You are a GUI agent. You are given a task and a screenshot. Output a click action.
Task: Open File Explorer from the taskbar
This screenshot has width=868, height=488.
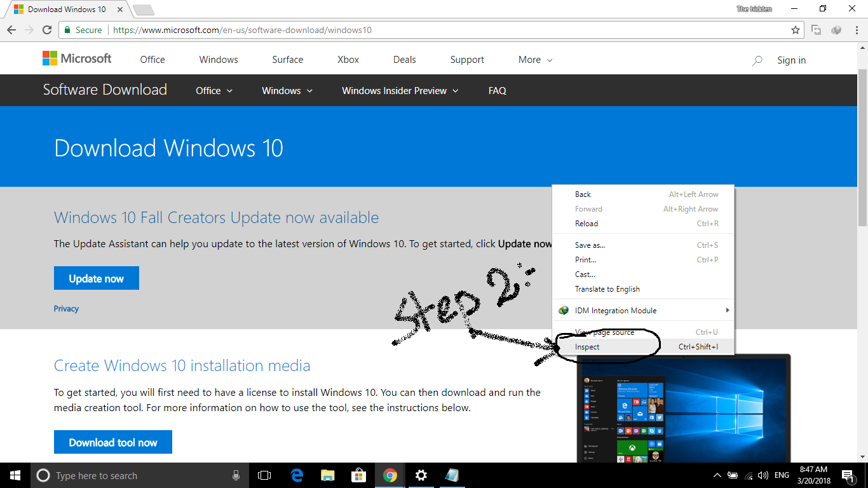[x=328, y=475]
